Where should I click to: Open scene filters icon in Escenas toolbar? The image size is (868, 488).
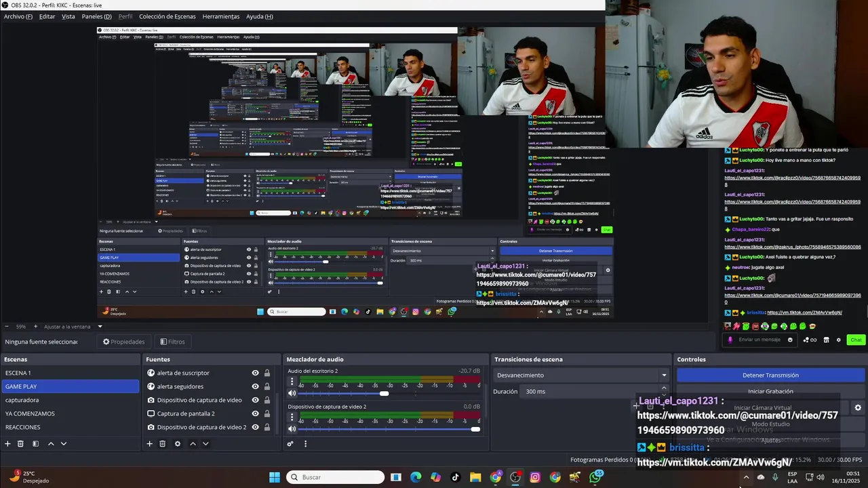[35, 444]
